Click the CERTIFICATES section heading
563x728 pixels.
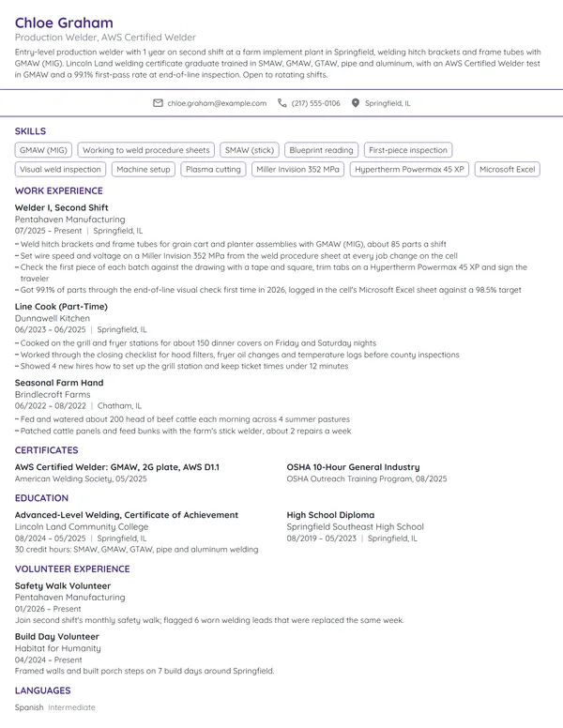[x=47, y=450]
